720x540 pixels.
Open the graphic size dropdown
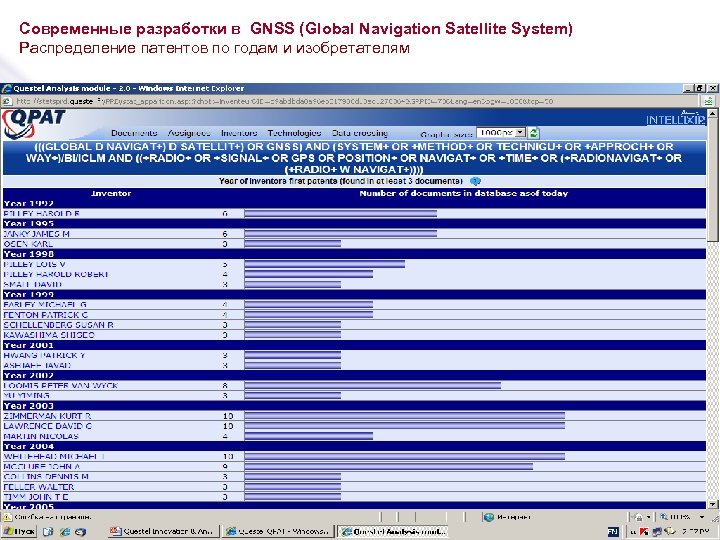point(520,133)
